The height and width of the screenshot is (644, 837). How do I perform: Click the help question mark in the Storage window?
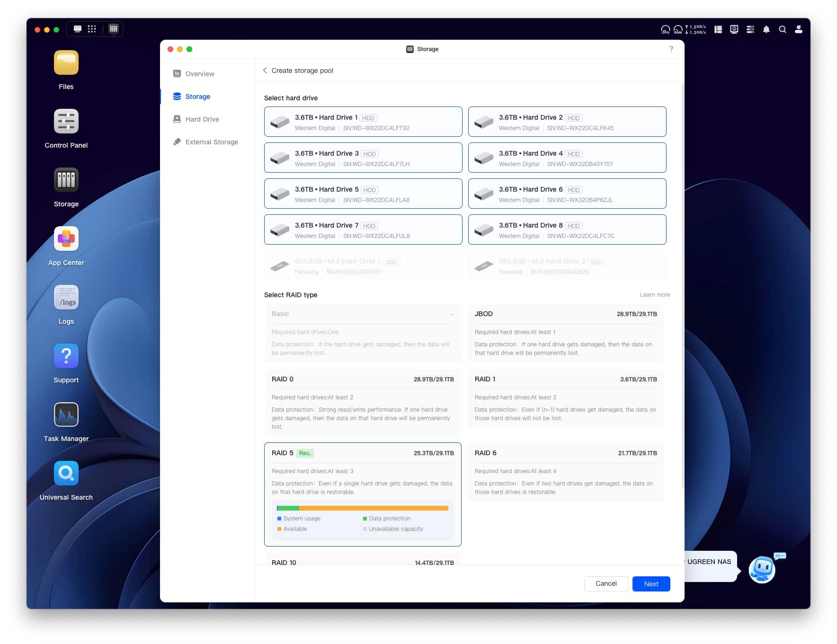pos(671,49)
